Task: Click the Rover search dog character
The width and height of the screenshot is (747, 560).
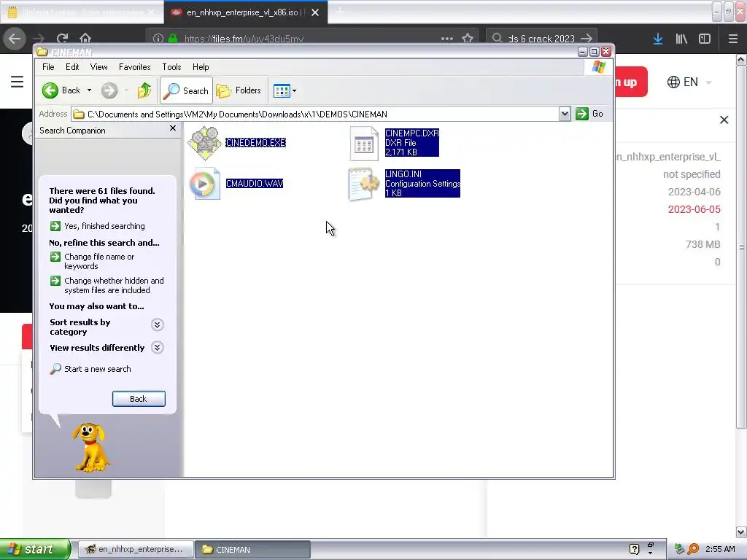Action: coord(90,448)
